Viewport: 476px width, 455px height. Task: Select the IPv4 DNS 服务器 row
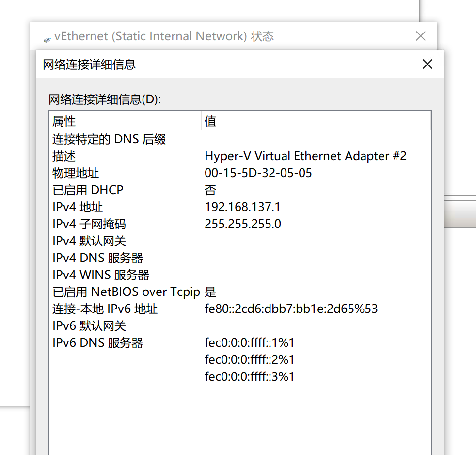pos(97,258)
